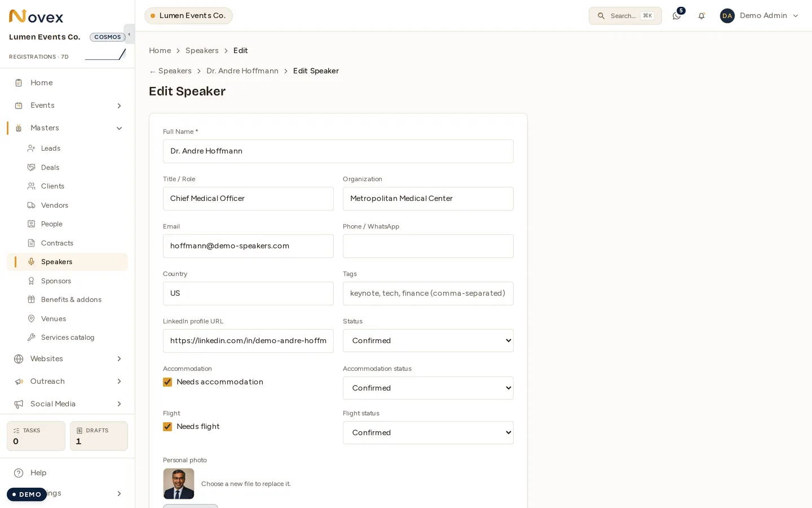Image resolution: width=812 pixels, height=508 pixels.
Task: Go back to Speakers via arrow link
Action: pyautogui.click(x=170, y=71)
